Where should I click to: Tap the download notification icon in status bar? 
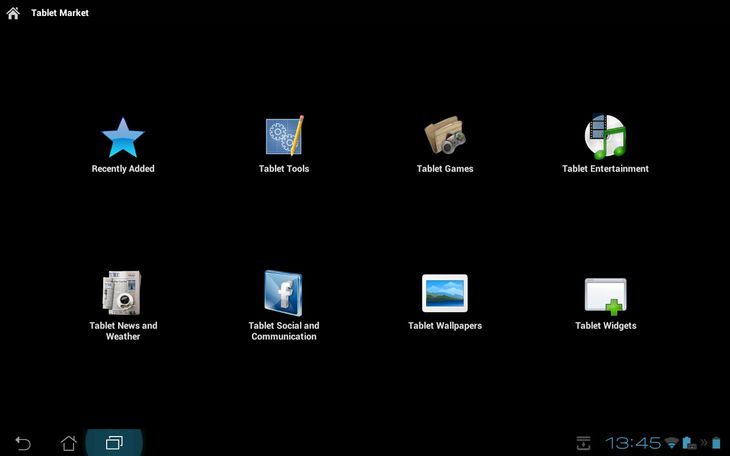pyautogui.click(x=583, y=443)
